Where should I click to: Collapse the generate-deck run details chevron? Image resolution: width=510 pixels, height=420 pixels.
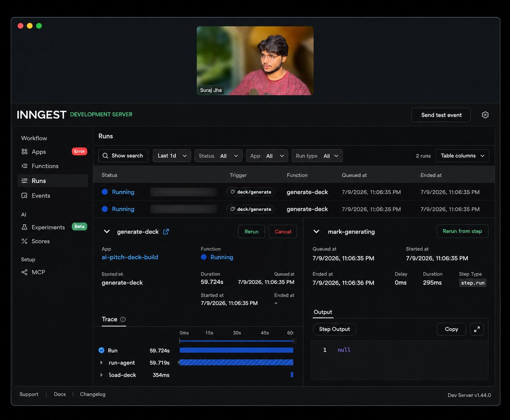click(x=107, y=232)
